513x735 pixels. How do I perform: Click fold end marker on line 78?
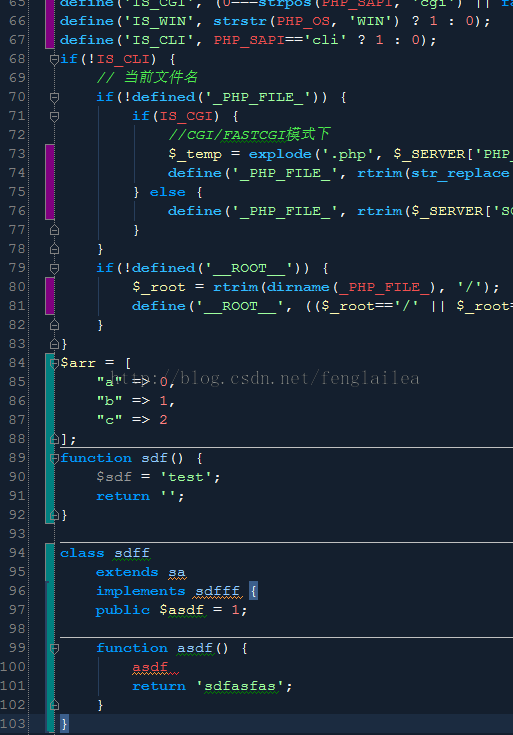point(54,249)
